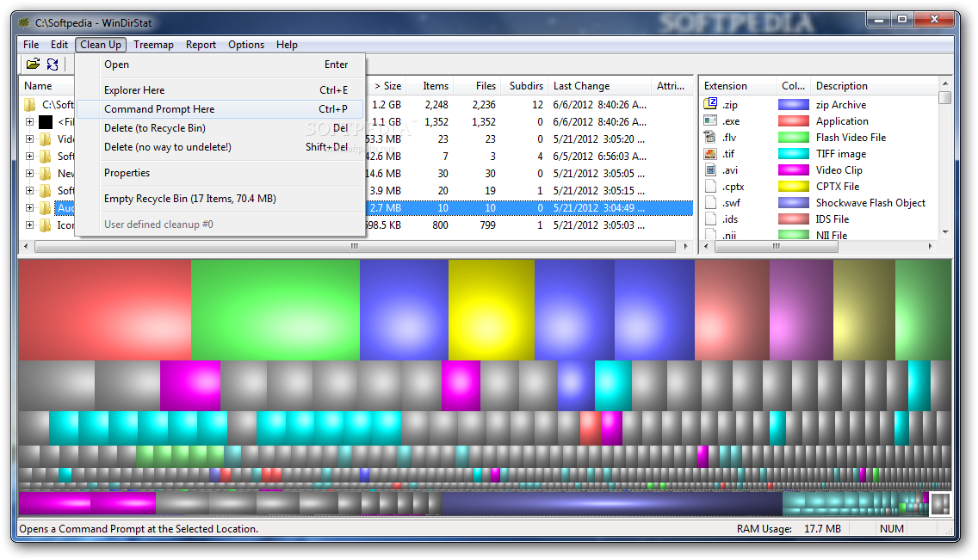Click the .tif image file icon
Image resolution: width=978 pixels, height=560 pixels.
(710, 153)
